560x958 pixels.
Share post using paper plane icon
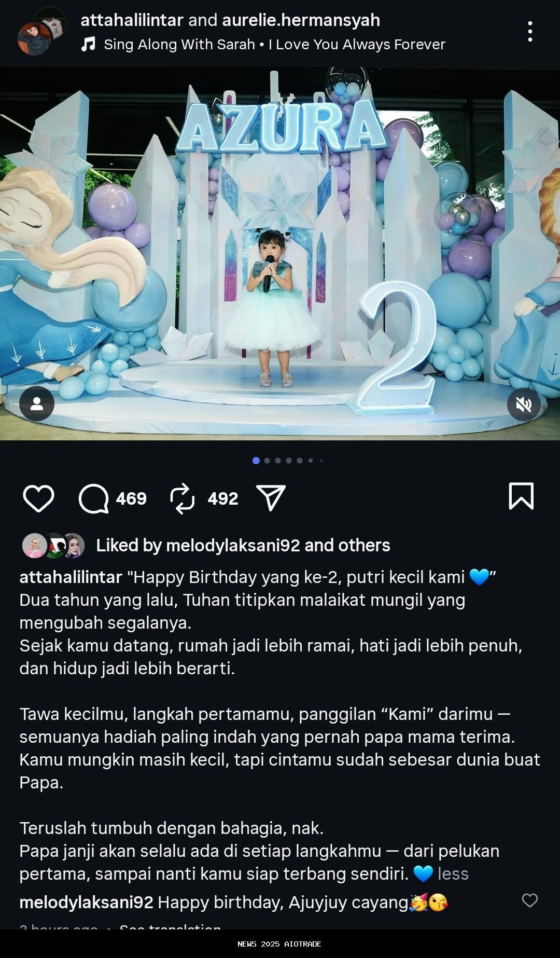point(271,498)
